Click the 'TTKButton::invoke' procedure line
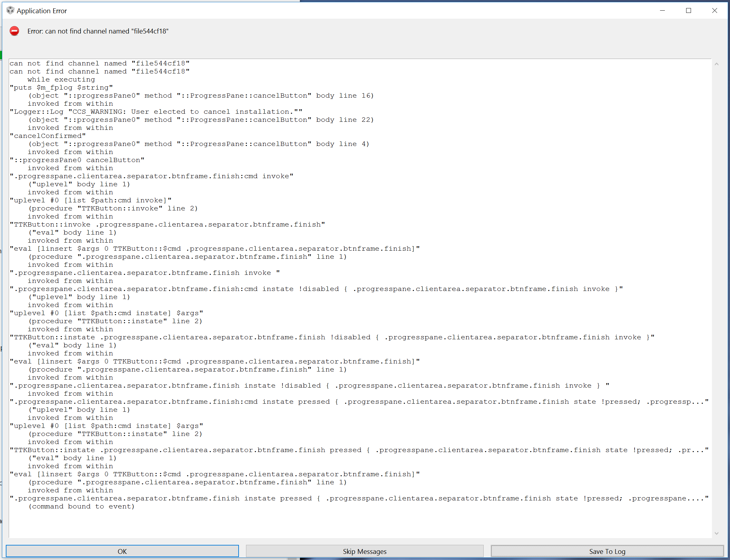Image resolution: width=730 pixels, height=560 pixels. point(113,208)
